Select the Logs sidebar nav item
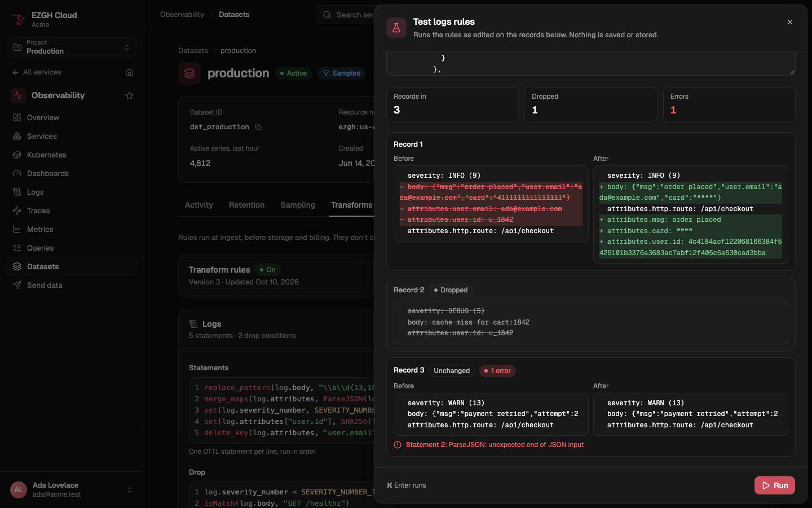Image resolution: width=812 pixels, height=508 pixels. [x=72, y=192]
